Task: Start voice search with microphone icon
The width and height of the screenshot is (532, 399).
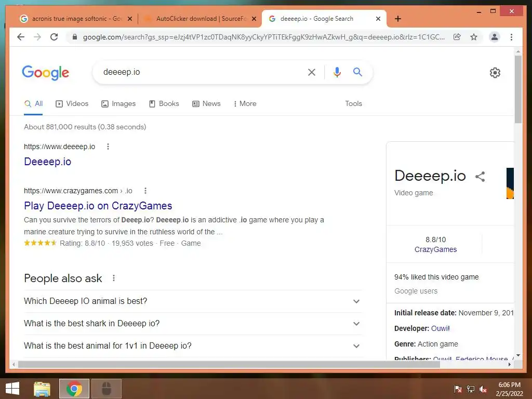Action: [337, 72]
